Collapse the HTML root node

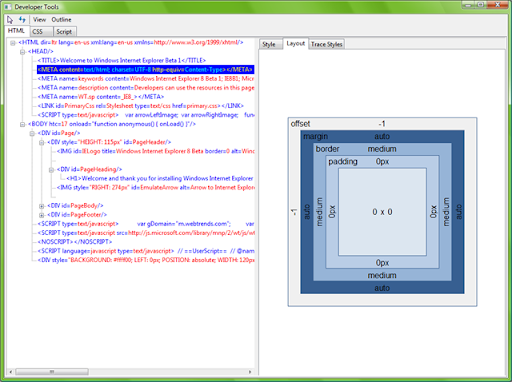13,43
